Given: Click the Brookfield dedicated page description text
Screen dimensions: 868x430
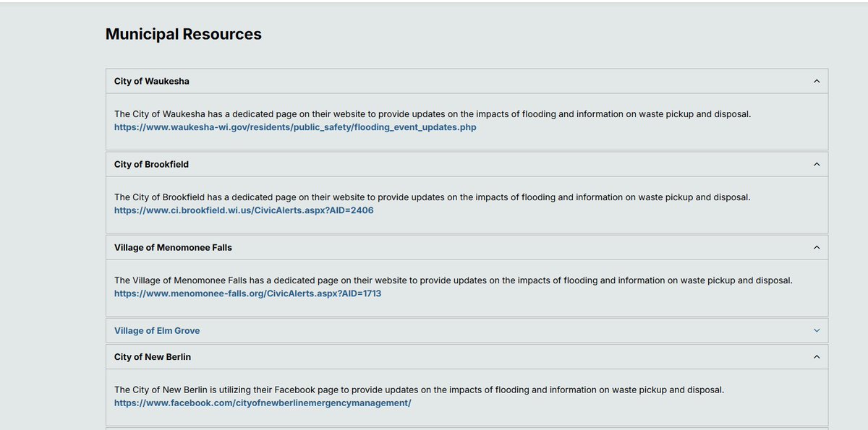Looking at the screenshot, I should [x=433, y=197].
